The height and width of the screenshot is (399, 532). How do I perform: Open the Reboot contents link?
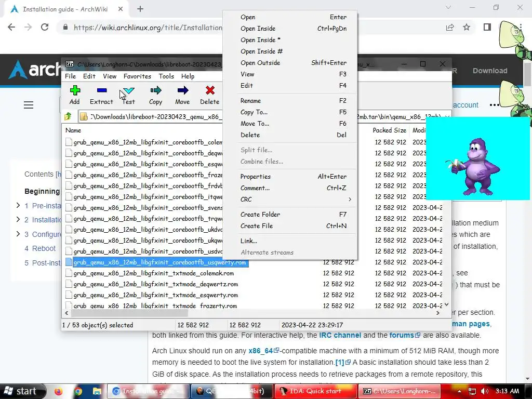(44, 248)
